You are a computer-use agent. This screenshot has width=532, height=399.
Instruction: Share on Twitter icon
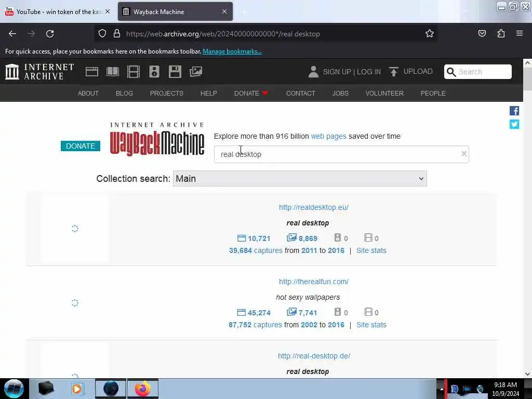point(514,124)
